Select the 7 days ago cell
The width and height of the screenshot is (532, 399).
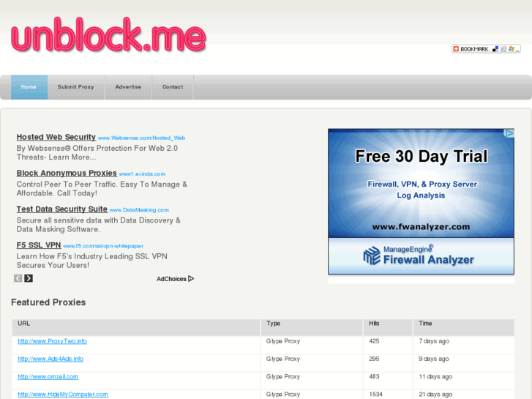464,345
